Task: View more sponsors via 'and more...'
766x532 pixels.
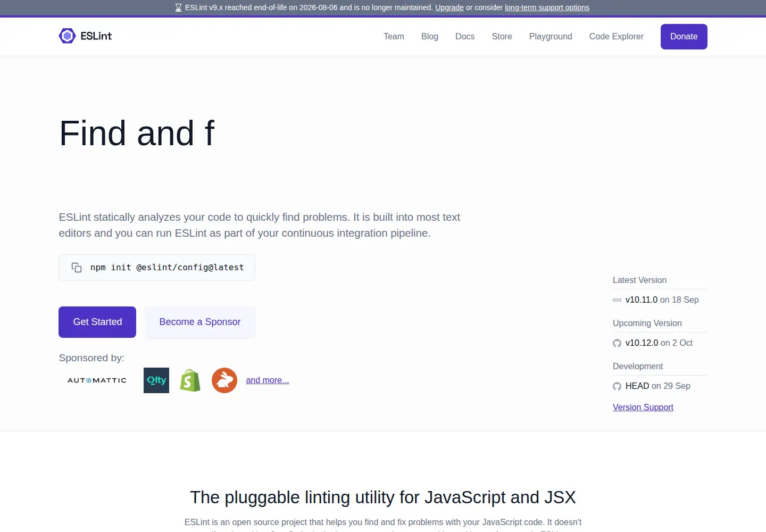Action: 268,380
